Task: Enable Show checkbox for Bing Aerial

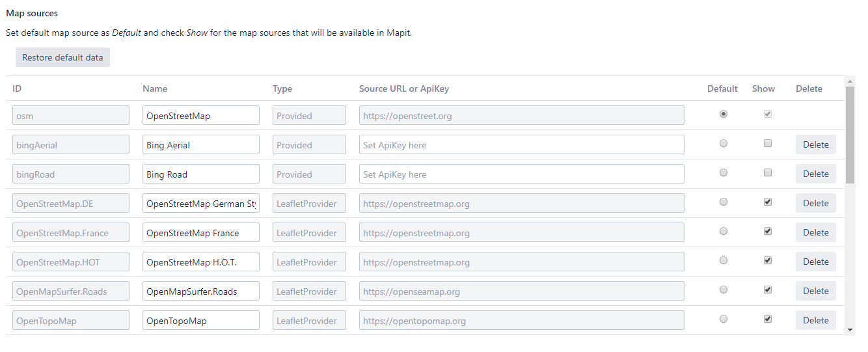Action: click(x=768, y=144)
